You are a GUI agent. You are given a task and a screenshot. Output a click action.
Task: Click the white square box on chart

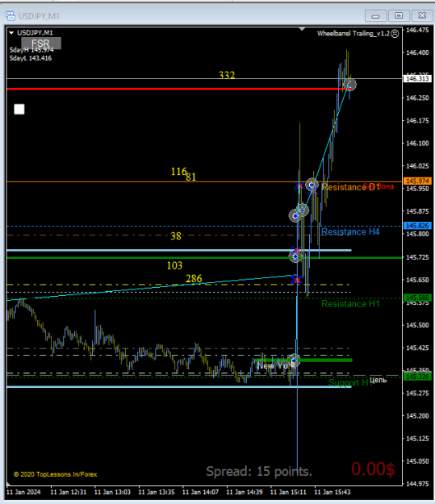pos(19,110)
